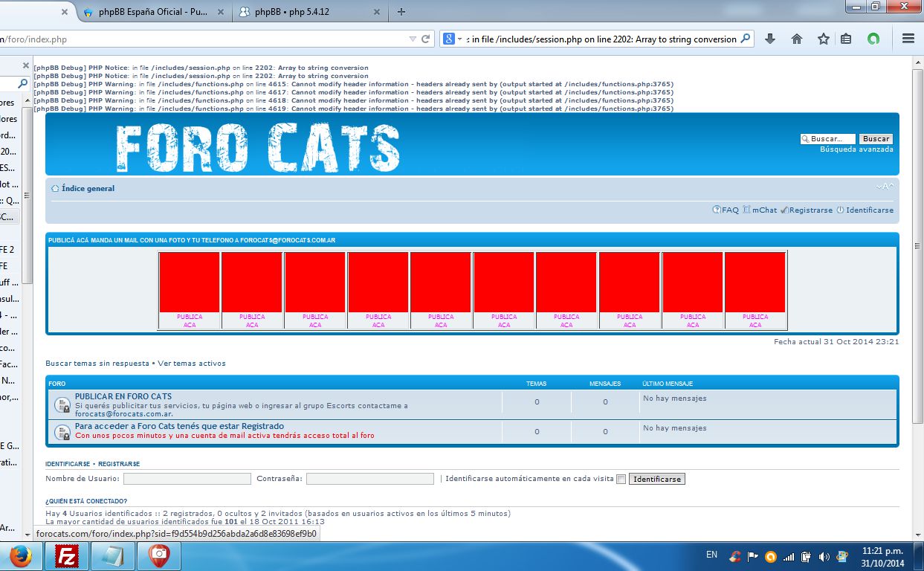Open the bookmarks list icon
Viewport: 924px width, 571px height.
[x=846, y=39]
